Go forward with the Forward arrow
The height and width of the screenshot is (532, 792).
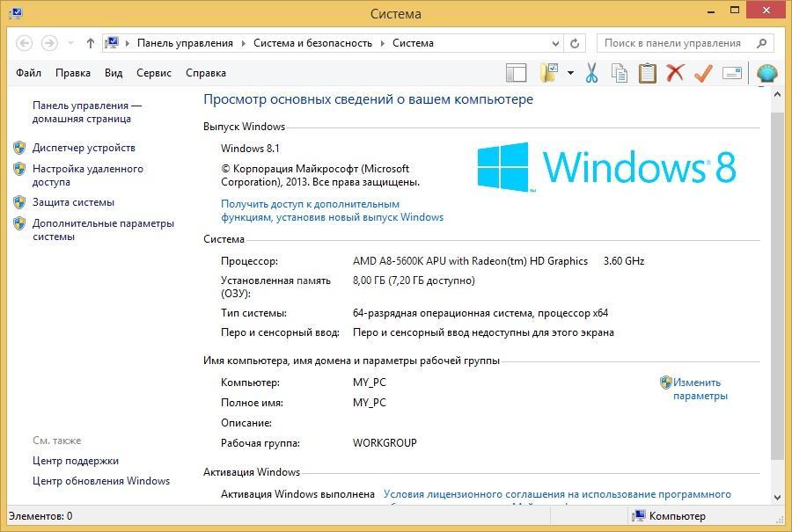[x=49, y=43]
